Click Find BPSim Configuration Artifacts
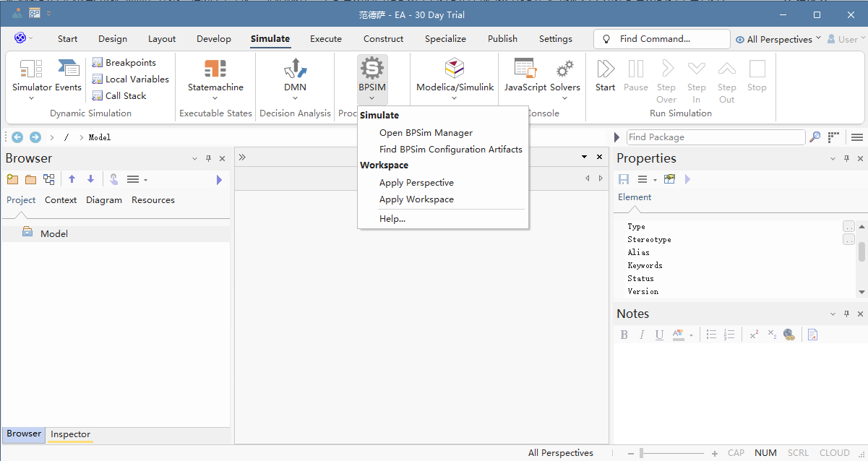The height and width of the screenshot is (461, 868). click(451, 150)
